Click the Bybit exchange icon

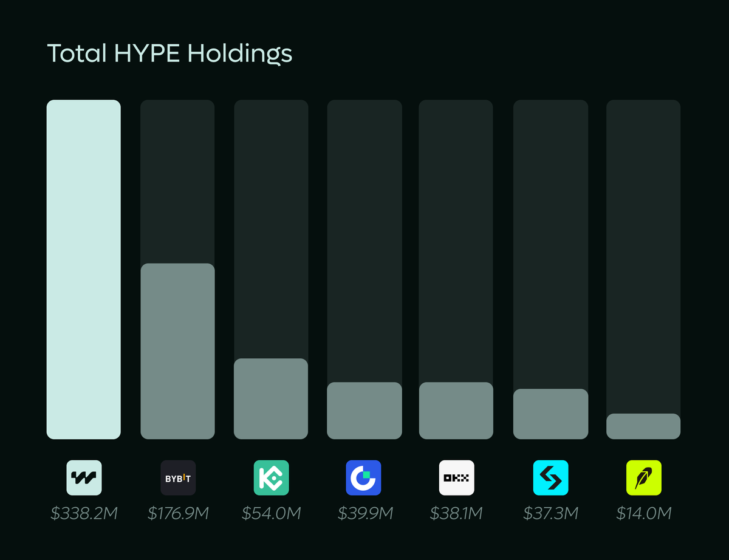[x=177, y=478]
